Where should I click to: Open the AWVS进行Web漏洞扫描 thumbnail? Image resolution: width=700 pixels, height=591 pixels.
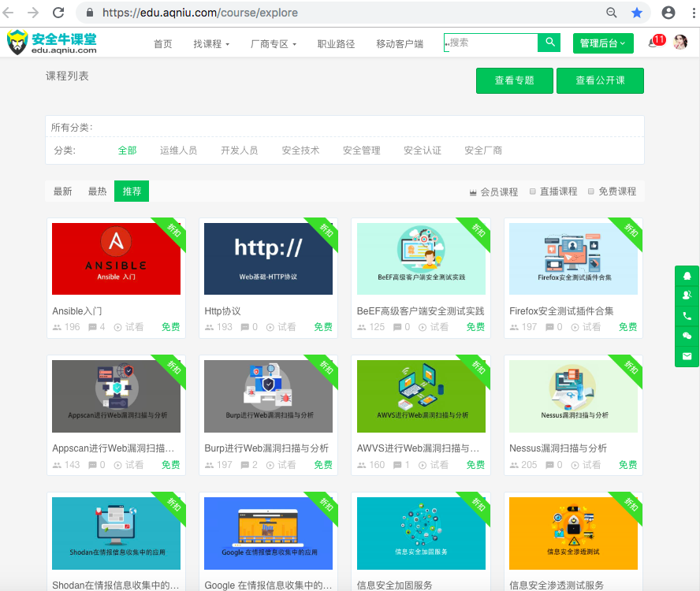pyautogui.click(x=421, y=396)
